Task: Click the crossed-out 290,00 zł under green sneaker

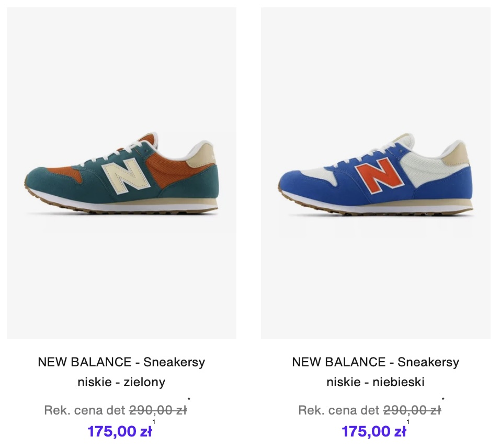Action: (x=157, y=410)
